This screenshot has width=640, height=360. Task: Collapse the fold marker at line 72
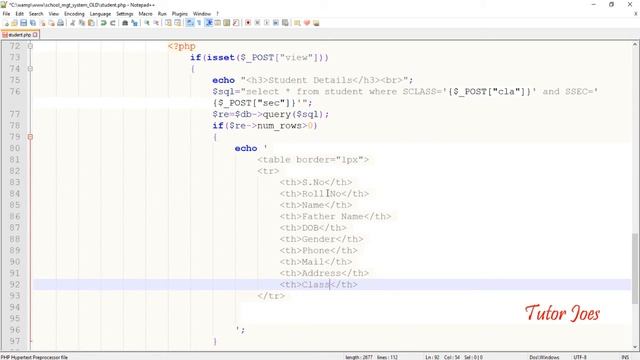30,46
